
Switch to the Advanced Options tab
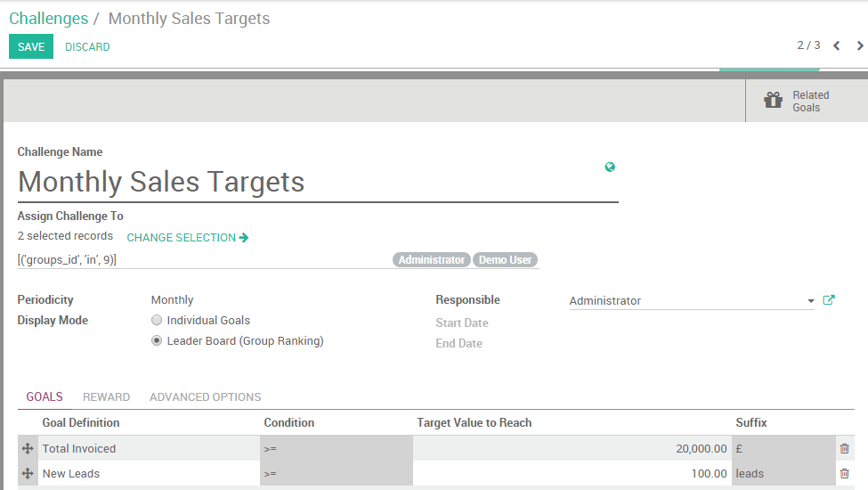[205, 397]
